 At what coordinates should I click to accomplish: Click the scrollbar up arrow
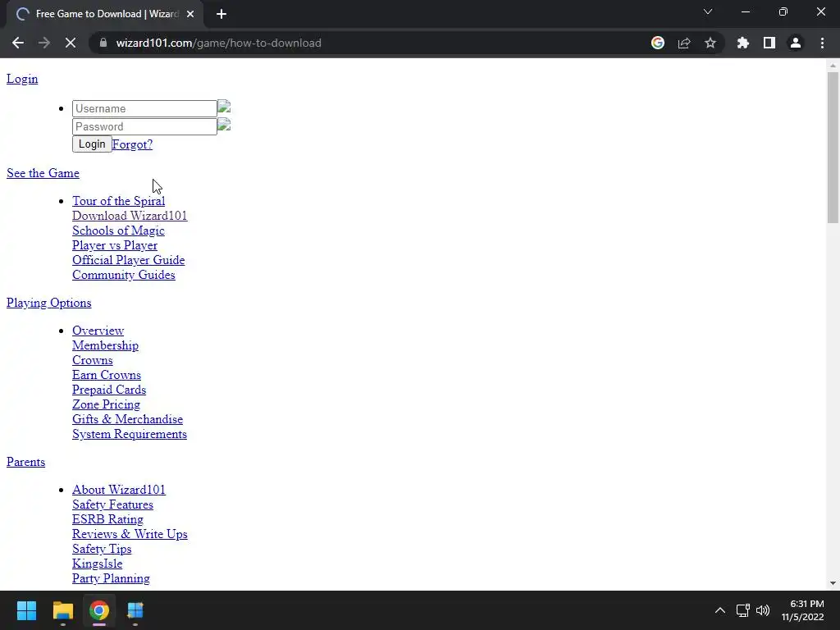(x=833, y=66)
